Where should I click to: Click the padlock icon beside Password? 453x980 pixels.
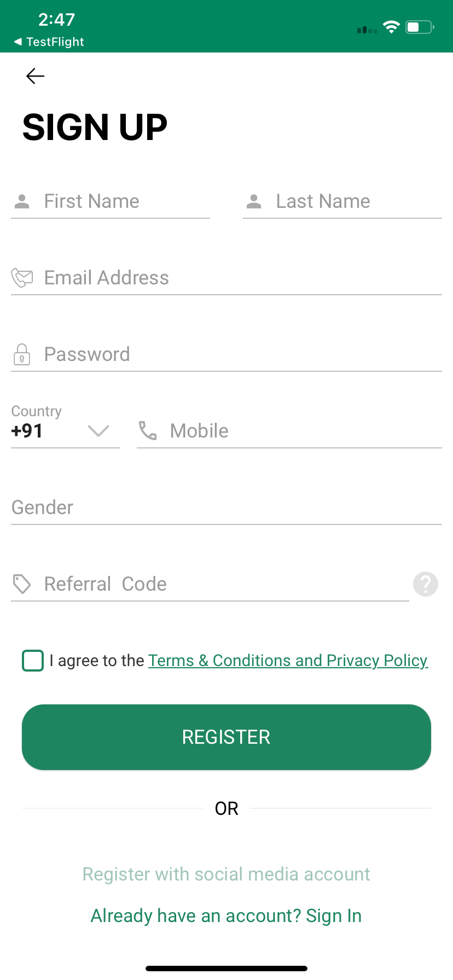[x=22, y=354]
